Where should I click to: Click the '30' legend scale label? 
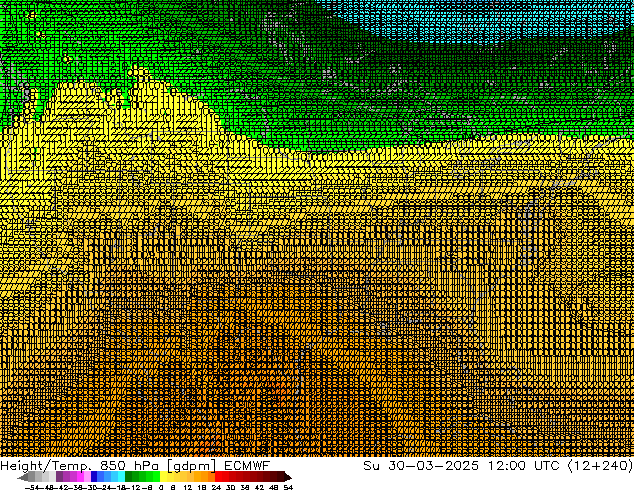click(x=230, y=487)
